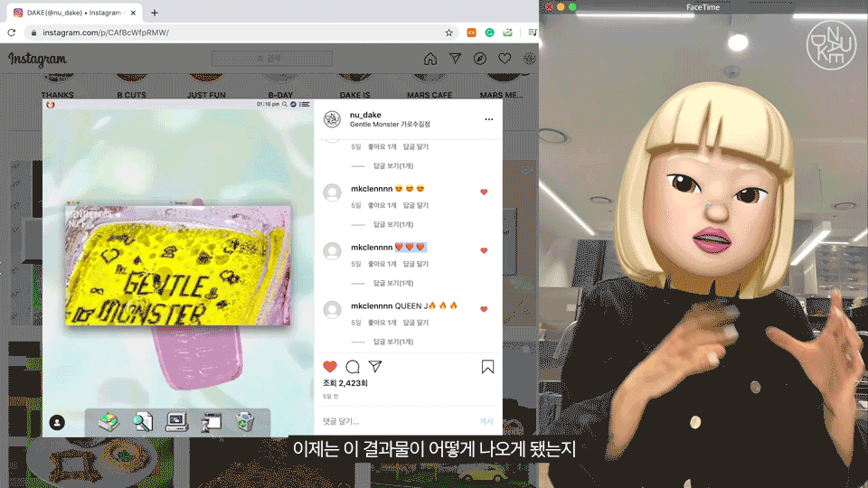Expand replies under the topmost partially visible comment

(x=393, y=166)
